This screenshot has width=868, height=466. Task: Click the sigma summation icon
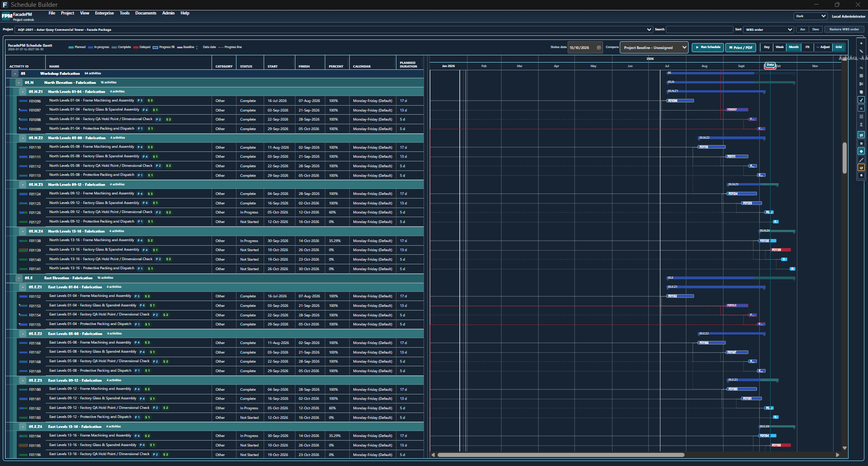pyautogui.click(x=861, y=125)
